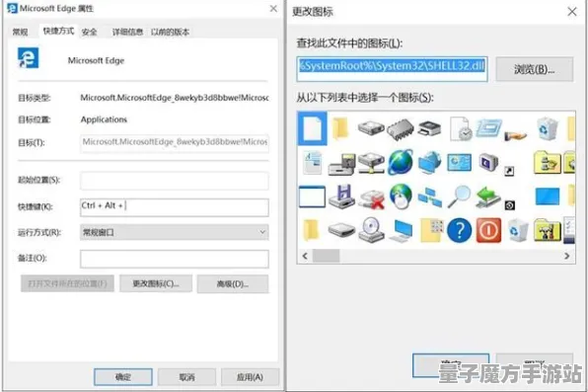Switch to the 常规 tab
Image resolution: width=588 pixels, height=392 pixels.
click(x=21, y=32)
